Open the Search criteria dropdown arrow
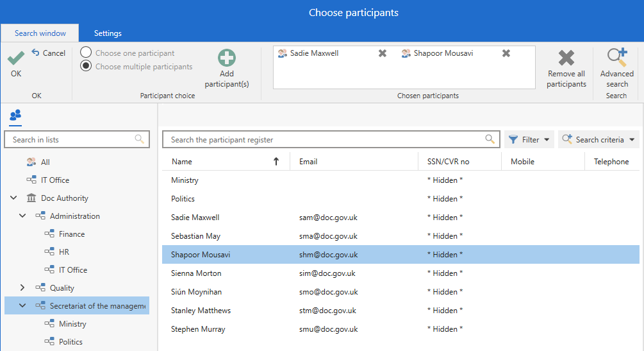 pyautogui.click(x=632, y=139)
